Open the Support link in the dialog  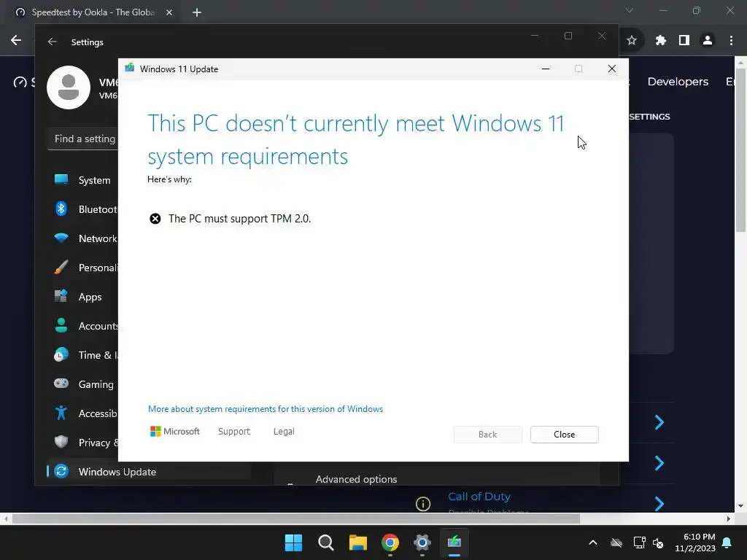click(x=234, y=432)
